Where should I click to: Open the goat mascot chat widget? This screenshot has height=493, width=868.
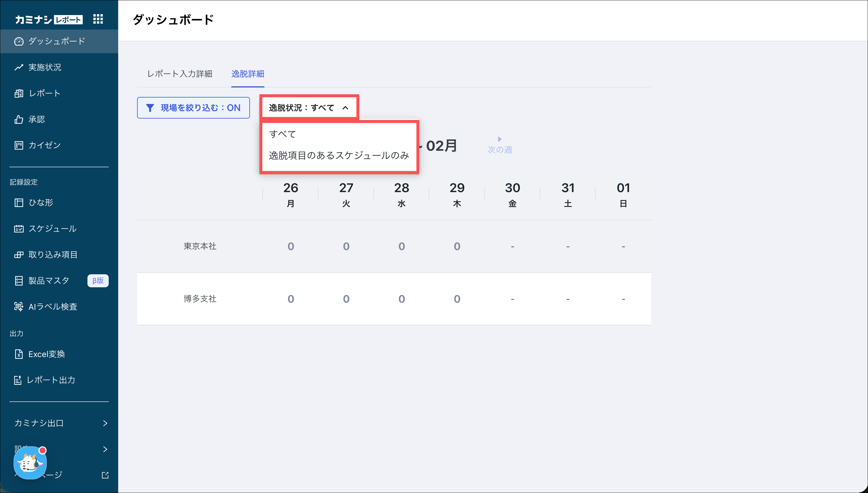click(30, 463)
